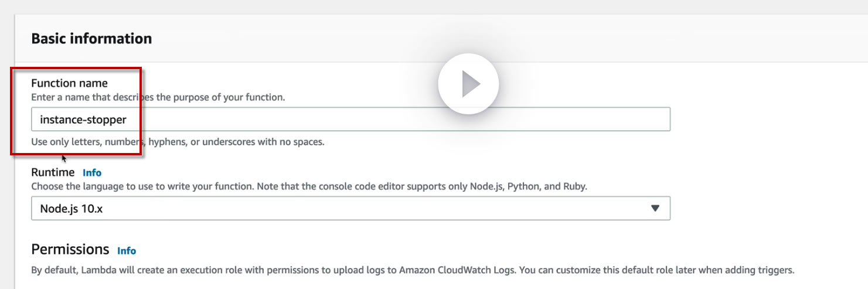
Task: Click the middle of the Runtime select box
Action: (350, 208)
